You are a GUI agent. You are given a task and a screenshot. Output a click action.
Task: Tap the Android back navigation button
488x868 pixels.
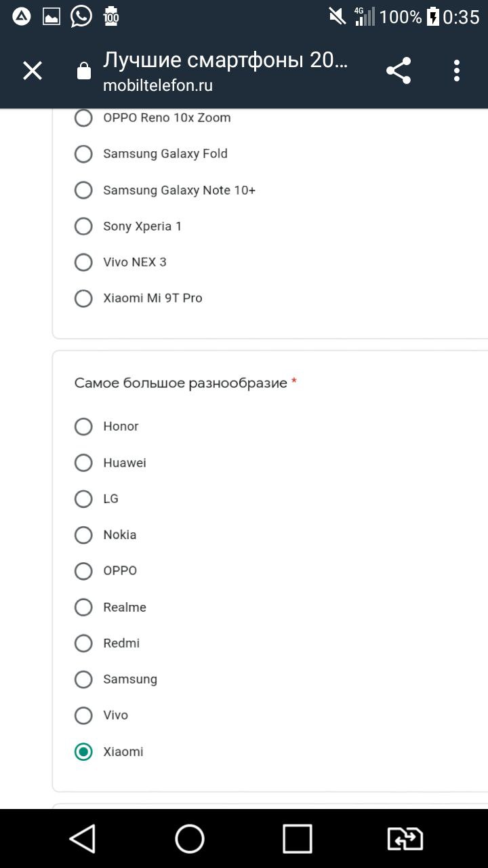83,839
